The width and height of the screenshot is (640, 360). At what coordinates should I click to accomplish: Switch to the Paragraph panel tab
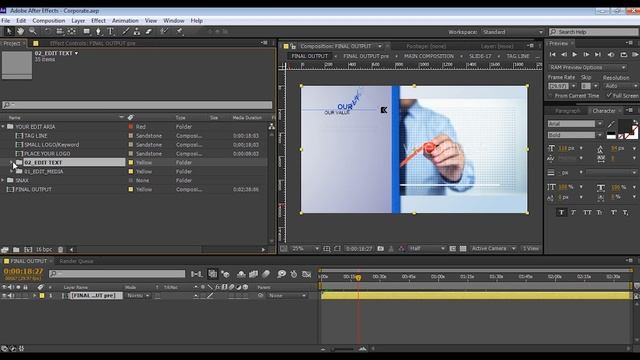click(x=567, y=111)
